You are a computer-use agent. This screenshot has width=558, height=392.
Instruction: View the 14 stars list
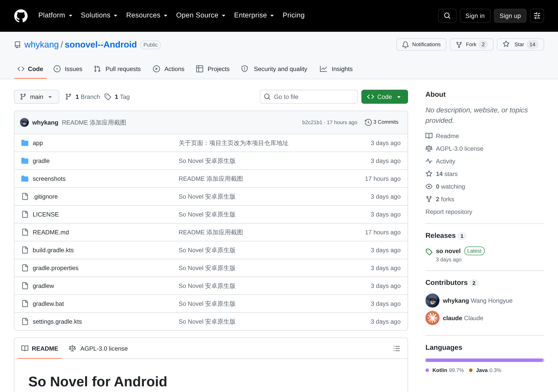click(x=442, y=174)
